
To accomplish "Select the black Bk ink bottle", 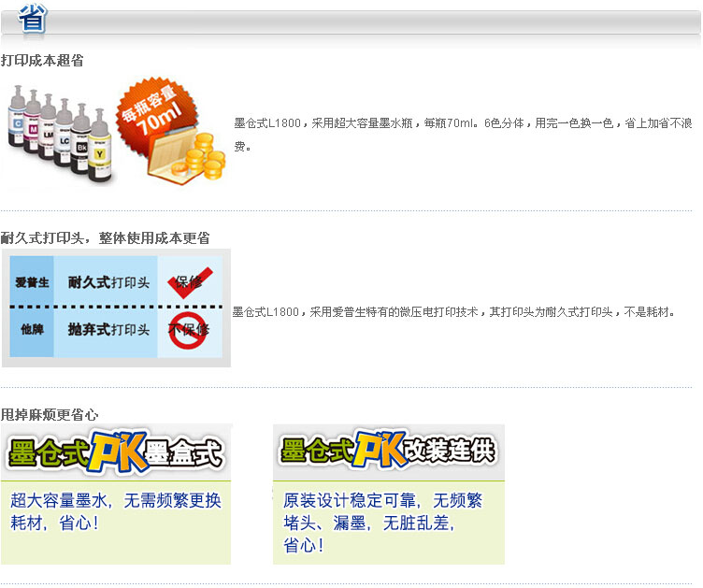I will coord(80,139).
